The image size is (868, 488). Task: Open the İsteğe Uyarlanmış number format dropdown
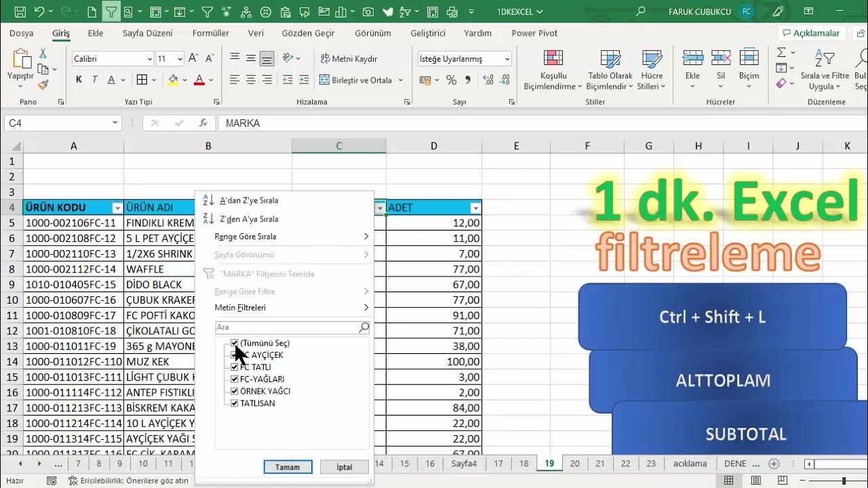coord(507,59)
